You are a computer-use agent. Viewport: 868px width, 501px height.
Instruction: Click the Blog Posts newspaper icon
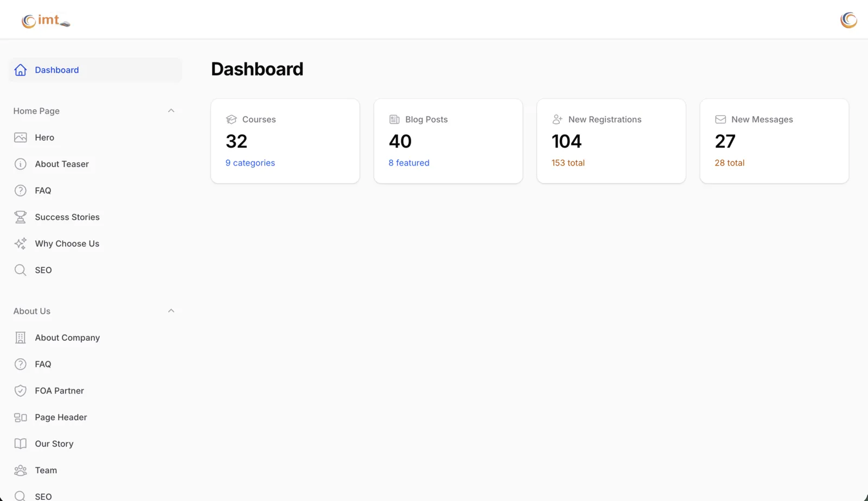click(394, 119)
